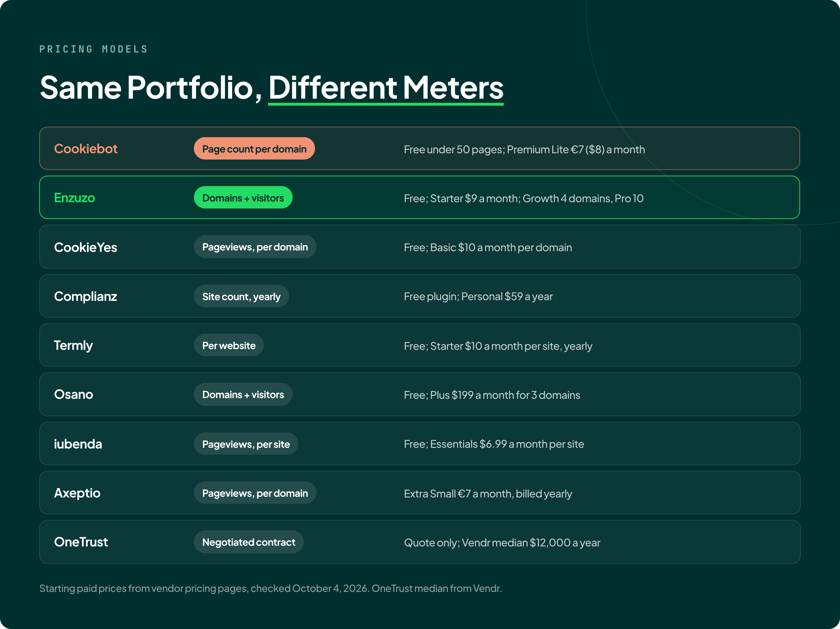Screen dimensions: 840x629
Task: Click 'Free; Essentials $6.99 a month per site'
Action: click(494, 444)
